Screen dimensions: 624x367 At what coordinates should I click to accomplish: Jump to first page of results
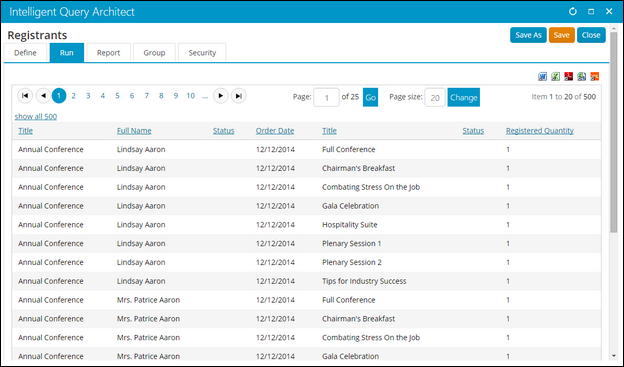coord(25,96)
